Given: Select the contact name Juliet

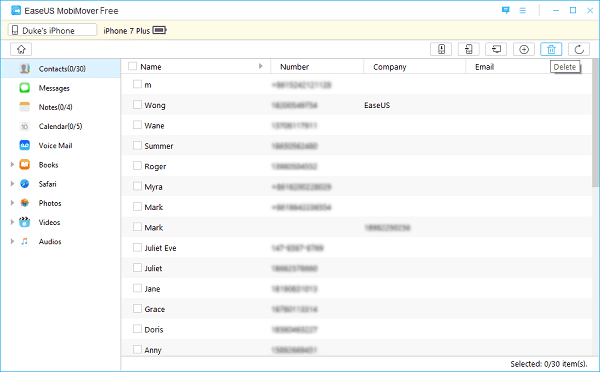Looking at the screenshot, I should pos(153,268).
